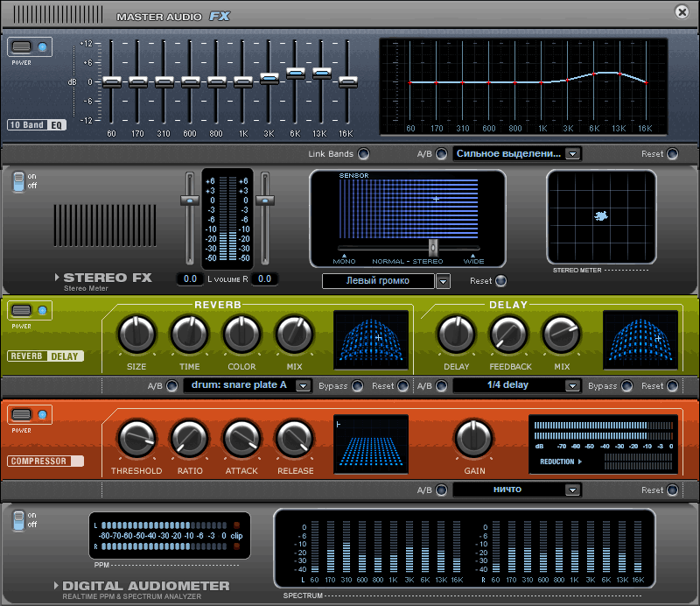Viewport: 700px width, 606px height.
Task: Click the 600 Hz EQ band slider
Action: [191, 82]
